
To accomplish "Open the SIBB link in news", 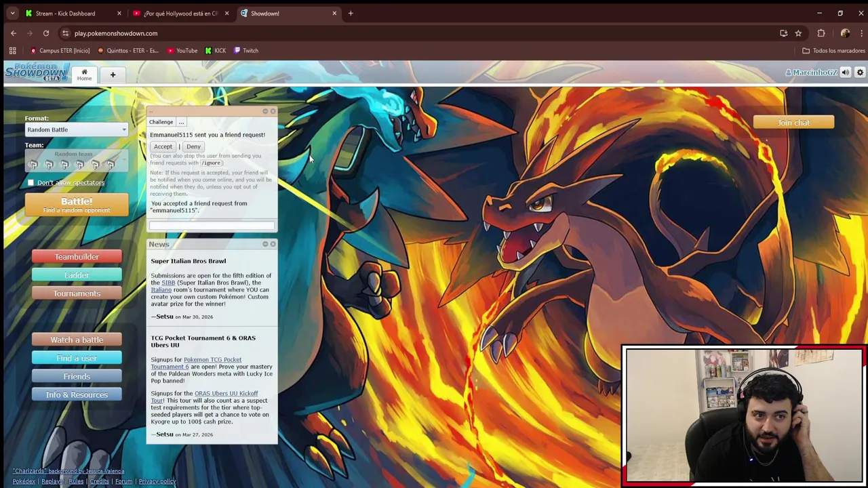I will pyautogui.click(x=167, y=283).
